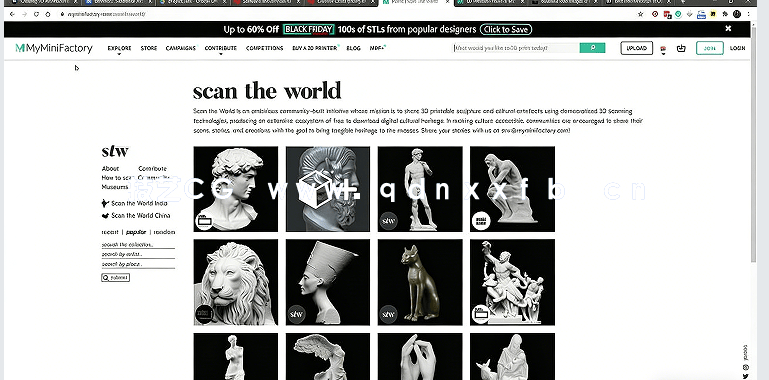Sort collection by random
Viewport: 769px width, 380px height.
click(x=165, y=232)
